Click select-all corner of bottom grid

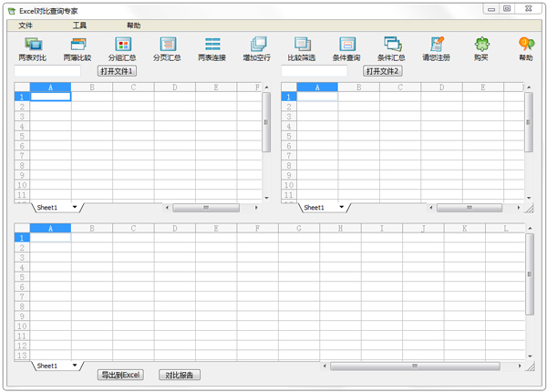coord(22,229)
